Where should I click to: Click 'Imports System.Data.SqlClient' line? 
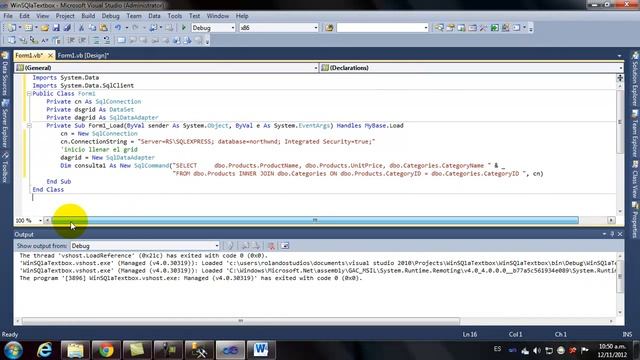point(83,86)
